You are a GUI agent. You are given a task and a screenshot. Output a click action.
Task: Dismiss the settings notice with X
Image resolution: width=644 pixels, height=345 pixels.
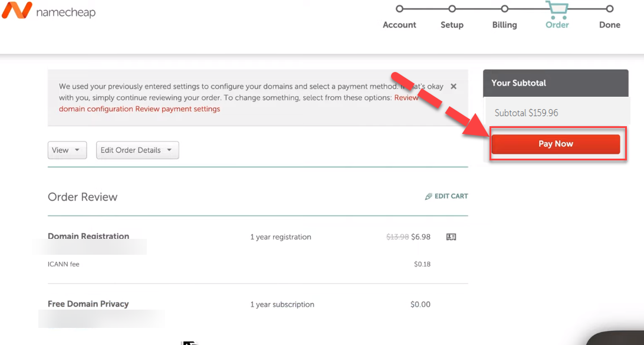pos(454,87)
